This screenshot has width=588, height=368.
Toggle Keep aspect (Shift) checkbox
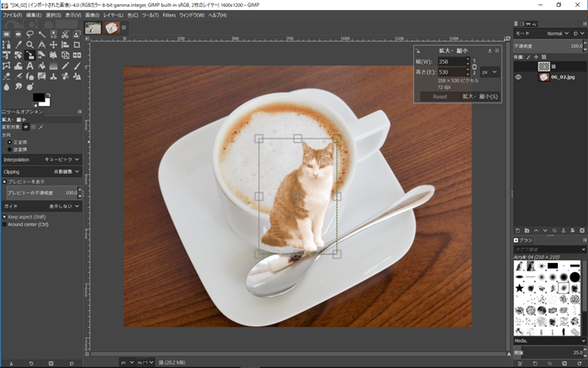[x=4, y=216]
